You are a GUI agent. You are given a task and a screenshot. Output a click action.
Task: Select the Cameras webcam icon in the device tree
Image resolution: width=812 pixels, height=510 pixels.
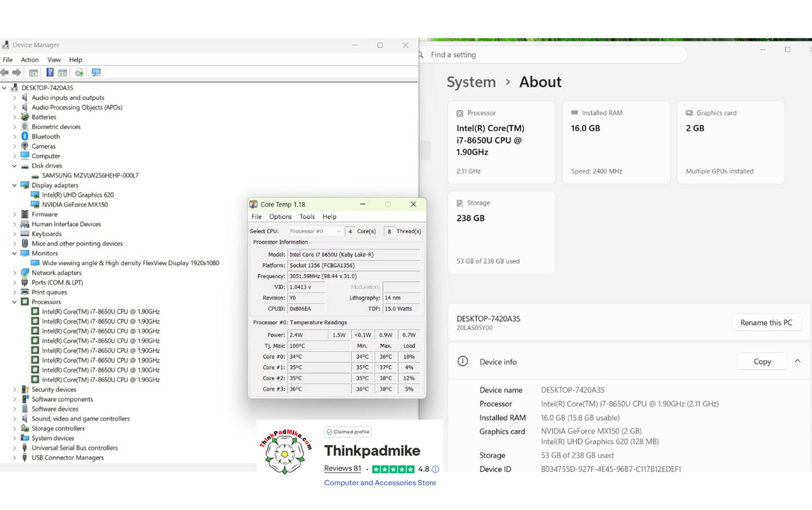pos(25,146)
